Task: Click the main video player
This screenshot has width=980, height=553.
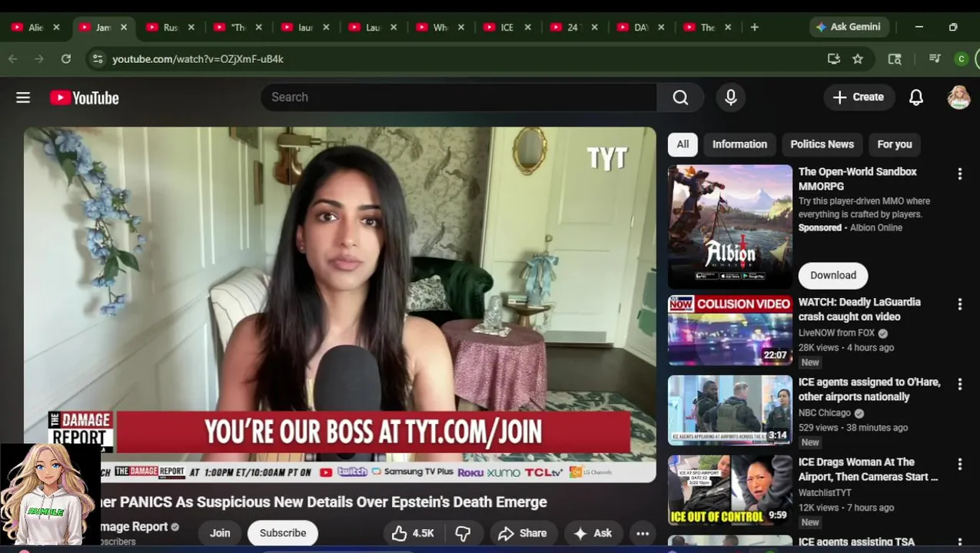Action: [340, 305]
